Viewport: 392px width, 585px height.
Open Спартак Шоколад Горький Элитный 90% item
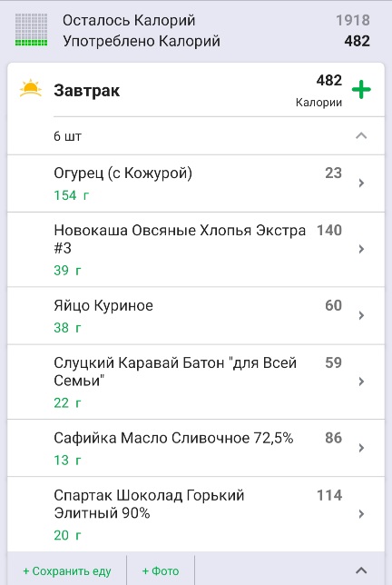click(196, 514)
